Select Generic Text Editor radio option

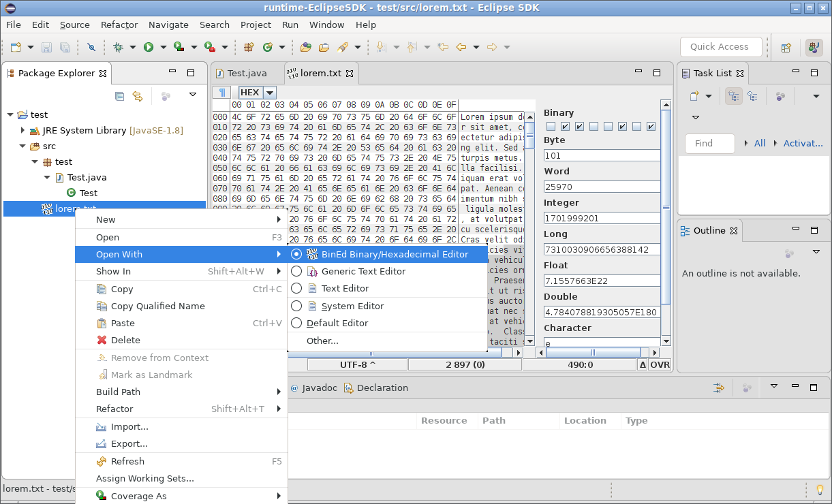point(296,271)
